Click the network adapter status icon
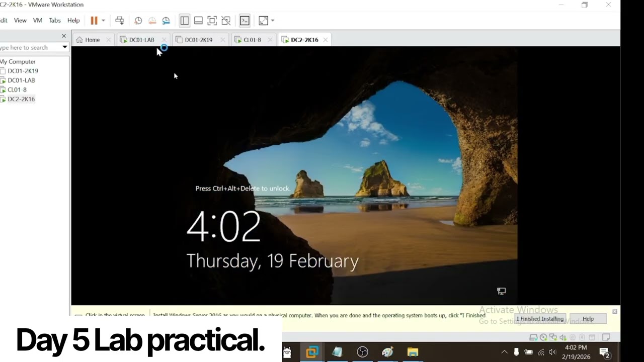This screenshot has height=362, width=644. (553, 337)
